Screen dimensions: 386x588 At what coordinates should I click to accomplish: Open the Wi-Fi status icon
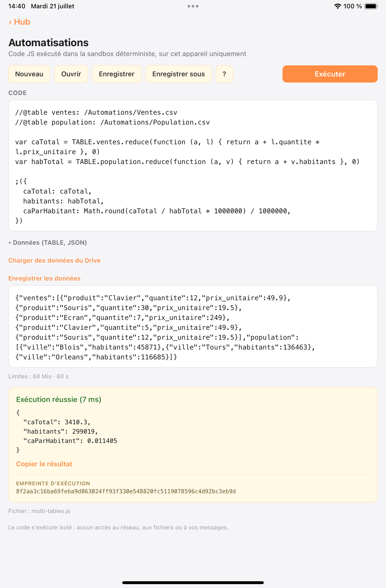pos(337,6)
